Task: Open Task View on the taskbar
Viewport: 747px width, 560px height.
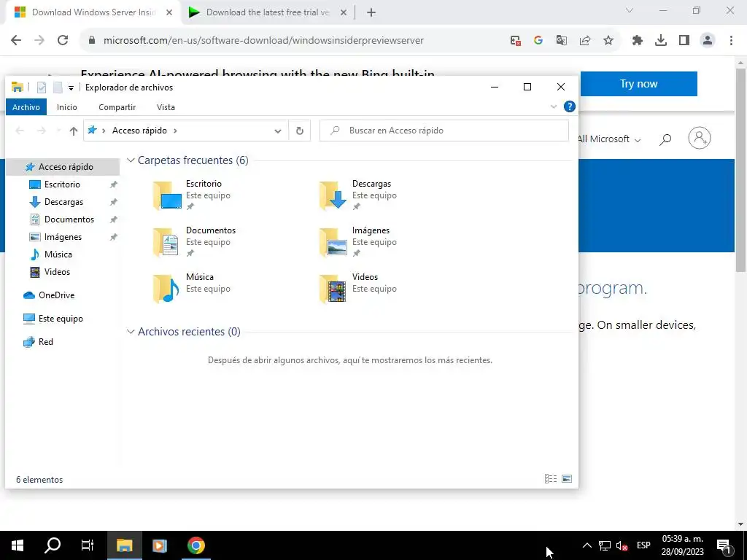Action: coord(88,545)
